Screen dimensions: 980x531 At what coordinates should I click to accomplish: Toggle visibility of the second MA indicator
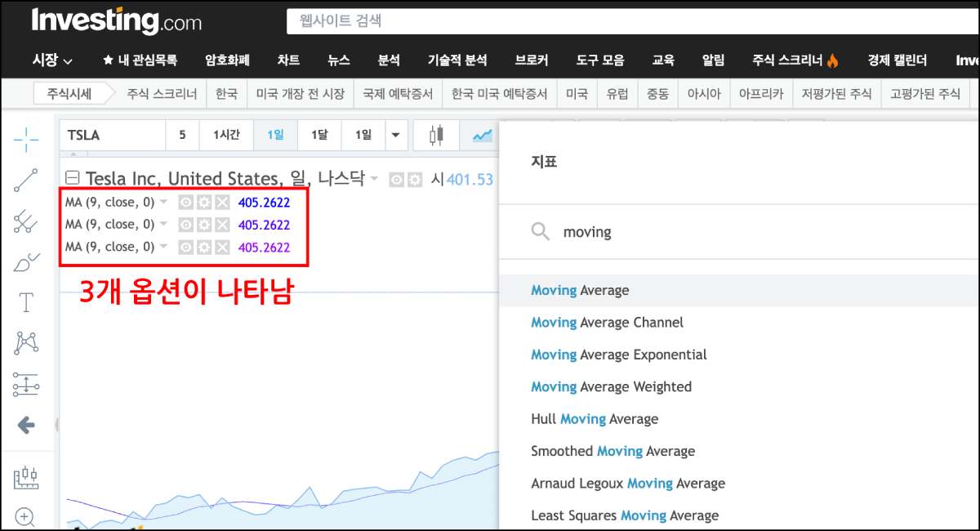tap(185, 224)
